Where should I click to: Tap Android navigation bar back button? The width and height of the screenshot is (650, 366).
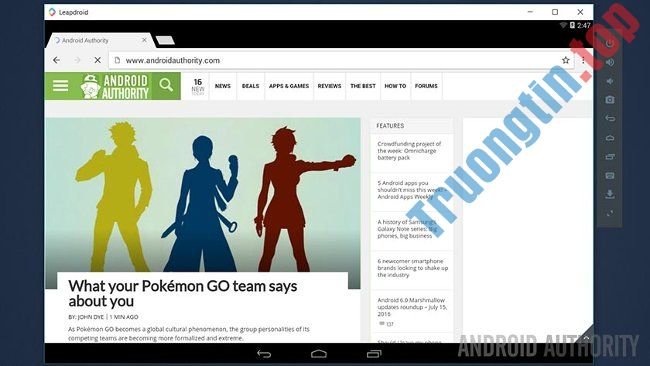click(264, 354)
